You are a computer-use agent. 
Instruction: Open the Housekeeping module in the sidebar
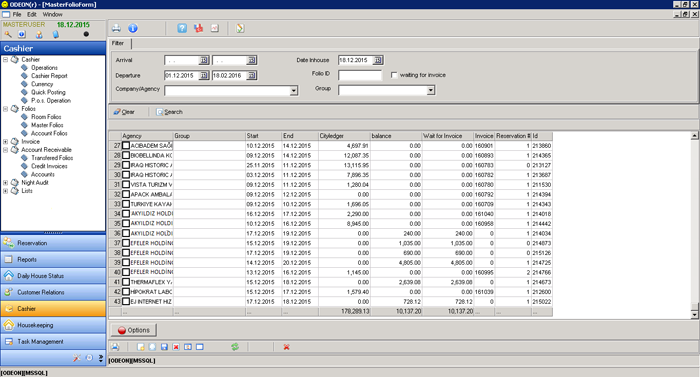(53, 325)
